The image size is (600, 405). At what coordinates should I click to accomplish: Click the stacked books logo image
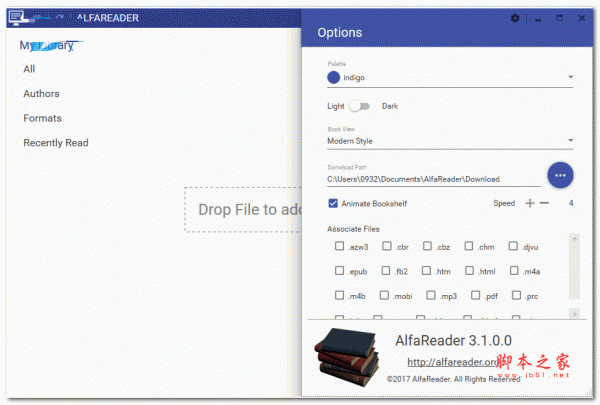(346, 356)
